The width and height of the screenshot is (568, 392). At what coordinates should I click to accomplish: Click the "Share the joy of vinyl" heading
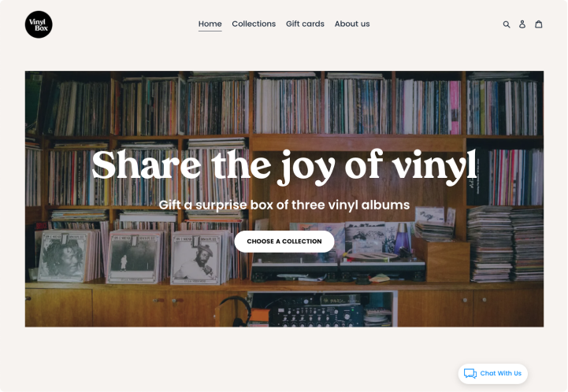point(284,167)
